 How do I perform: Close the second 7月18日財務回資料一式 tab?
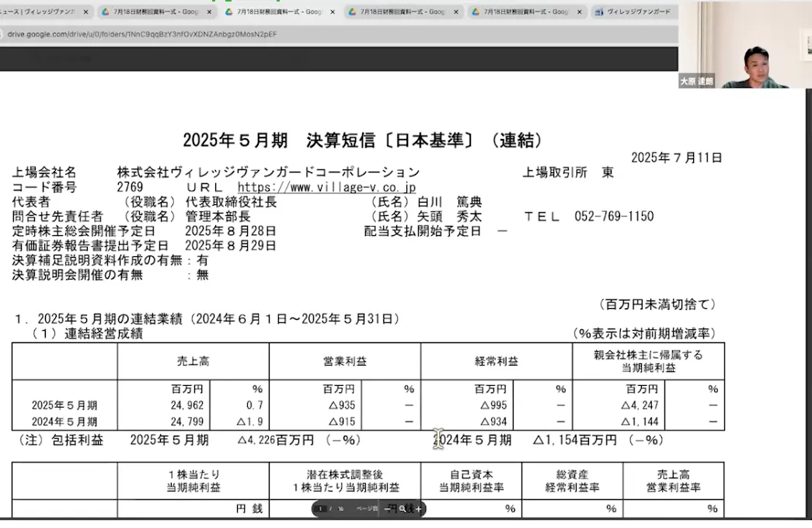click(x=333, y=12)
